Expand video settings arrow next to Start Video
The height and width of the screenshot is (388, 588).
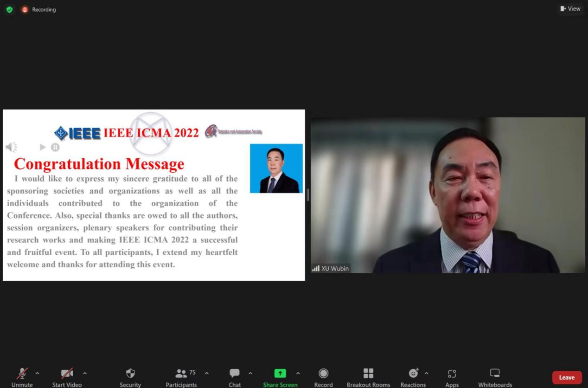pyautogui.click(x=85, y=373)
